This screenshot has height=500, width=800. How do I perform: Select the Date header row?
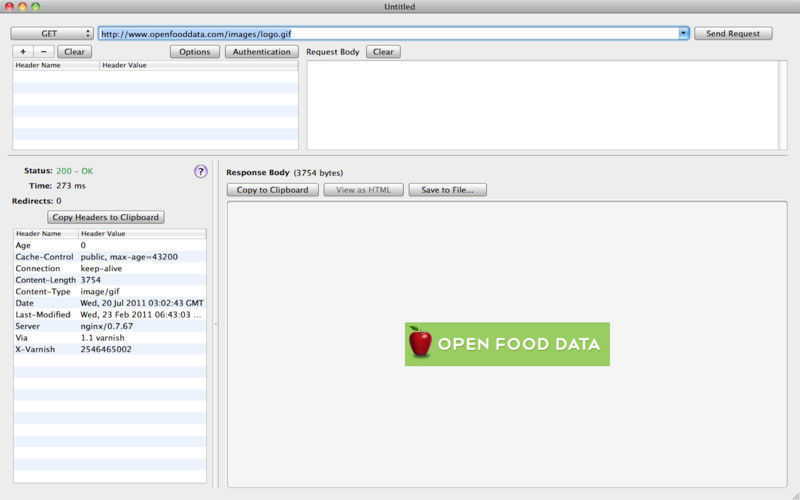(110, 303)
